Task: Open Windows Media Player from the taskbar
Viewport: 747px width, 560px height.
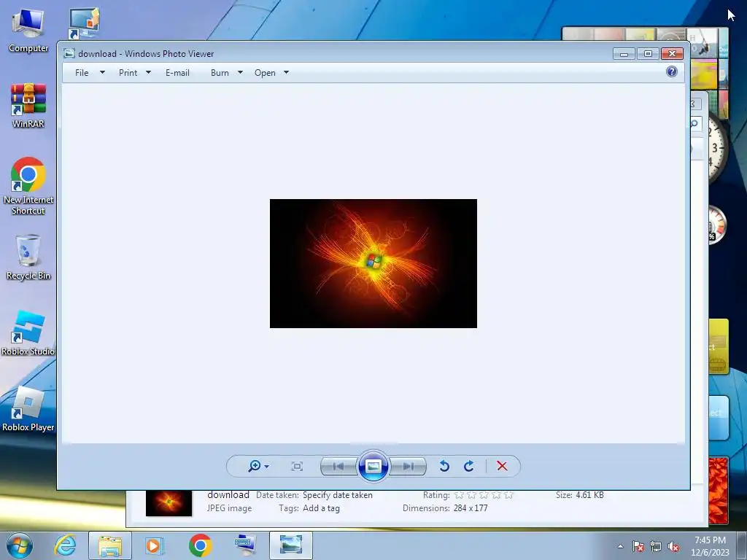Action: click(x=154, y=545)
